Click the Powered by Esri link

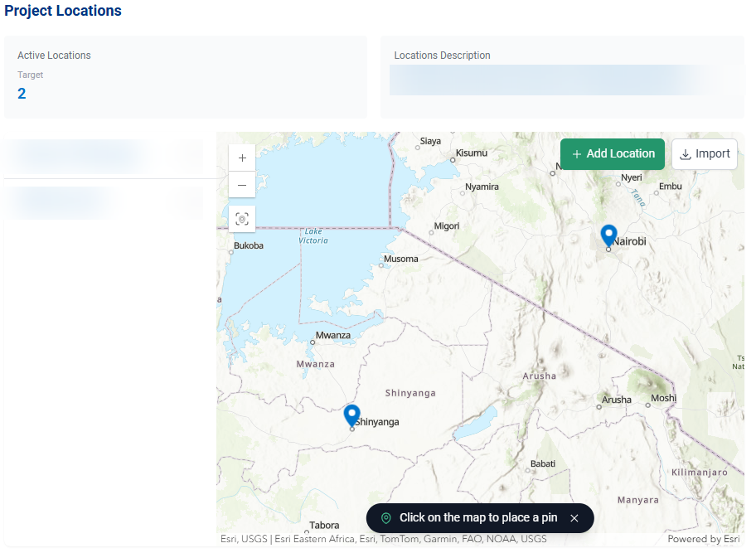coord(704,539)
